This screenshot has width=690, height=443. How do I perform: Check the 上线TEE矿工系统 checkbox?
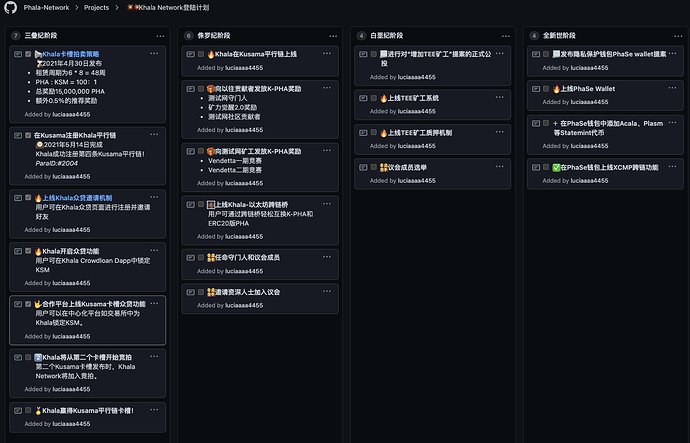374,98
